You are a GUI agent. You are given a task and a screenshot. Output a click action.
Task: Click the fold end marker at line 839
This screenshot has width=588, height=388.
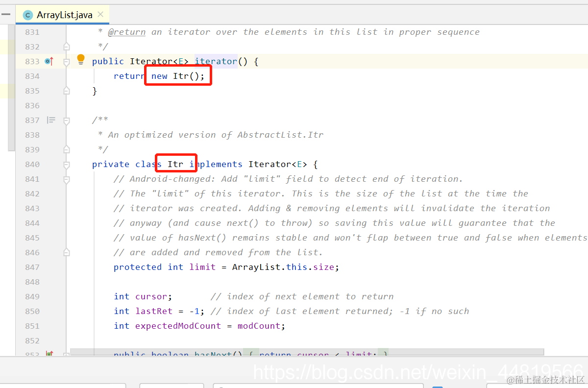pyautogui.click(x=67, y=149)
